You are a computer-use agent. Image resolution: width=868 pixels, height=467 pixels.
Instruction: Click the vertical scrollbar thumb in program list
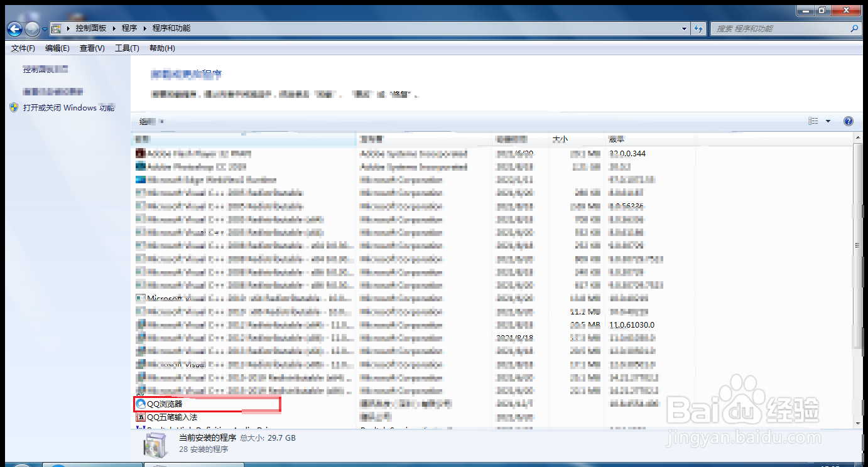pyautogui.click(x=858, y=246)
